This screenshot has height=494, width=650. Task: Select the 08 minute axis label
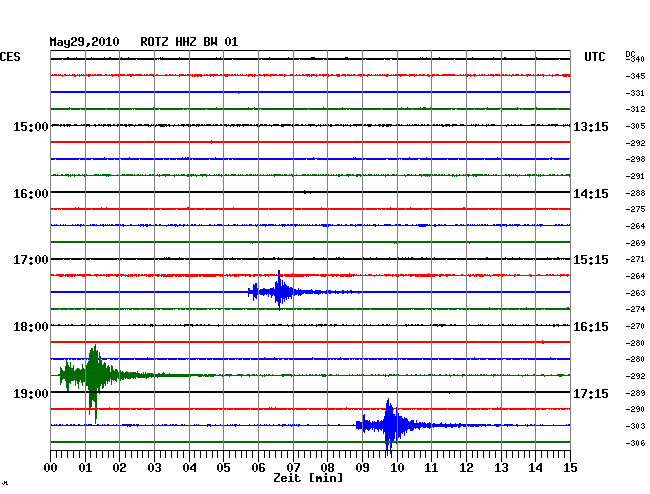[327, 468]
